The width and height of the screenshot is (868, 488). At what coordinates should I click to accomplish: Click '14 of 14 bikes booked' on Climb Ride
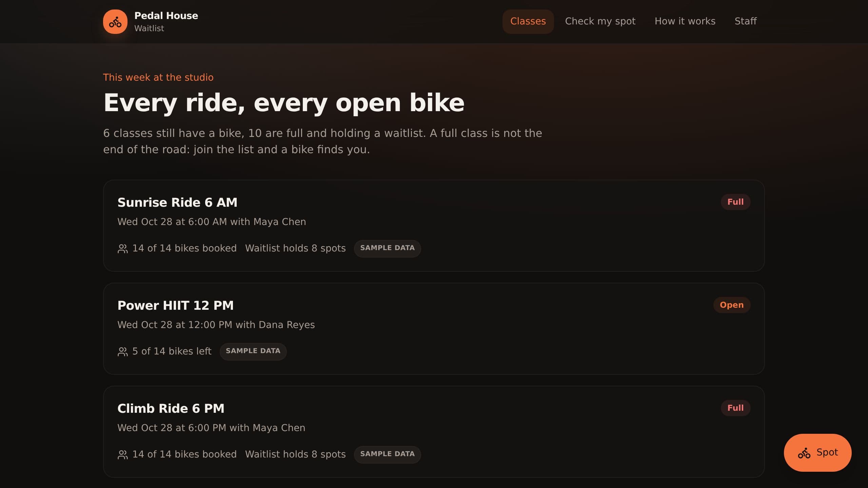184,454
